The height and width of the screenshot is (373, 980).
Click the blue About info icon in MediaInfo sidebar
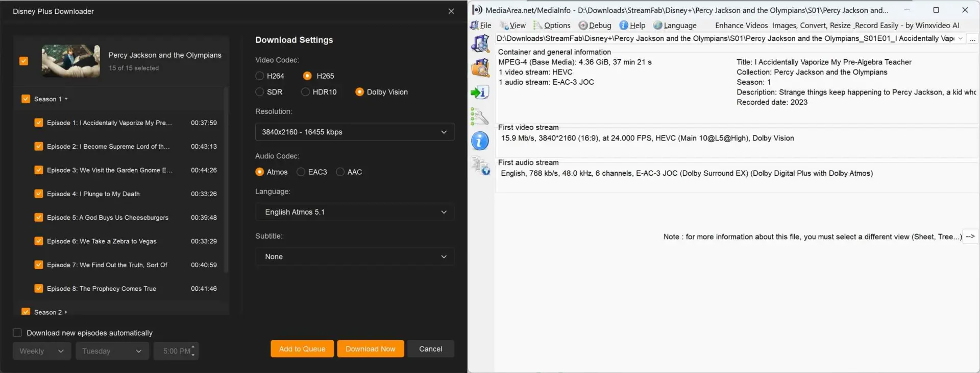pos(480,141)
